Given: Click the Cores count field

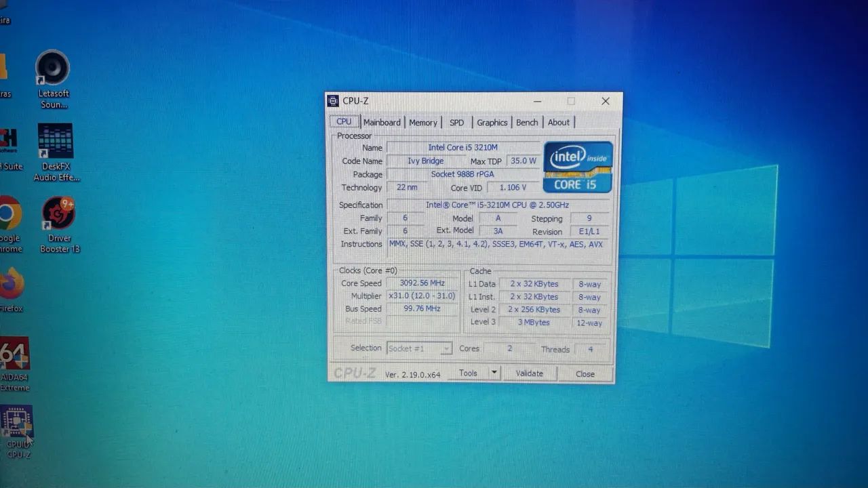Looking at the screenshot, I should [x=510, y=348].
